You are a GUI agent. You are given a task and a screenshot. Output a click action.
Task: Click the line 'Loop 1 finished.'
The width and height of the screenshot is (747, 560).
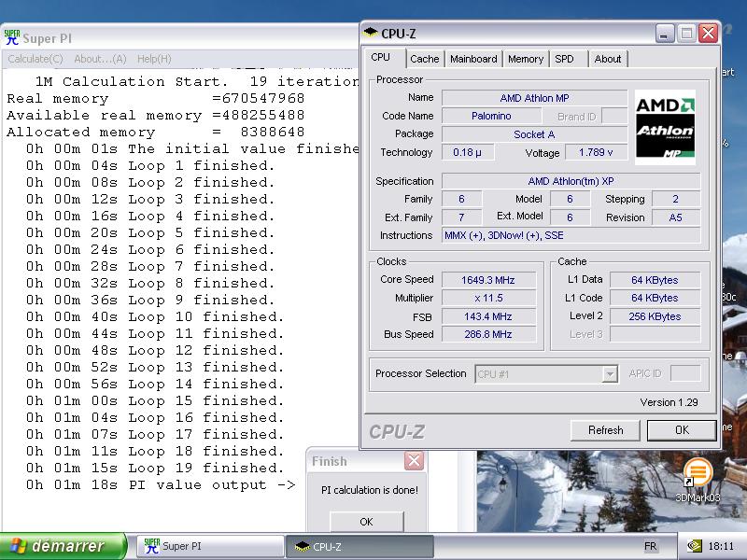click(150, 166)
